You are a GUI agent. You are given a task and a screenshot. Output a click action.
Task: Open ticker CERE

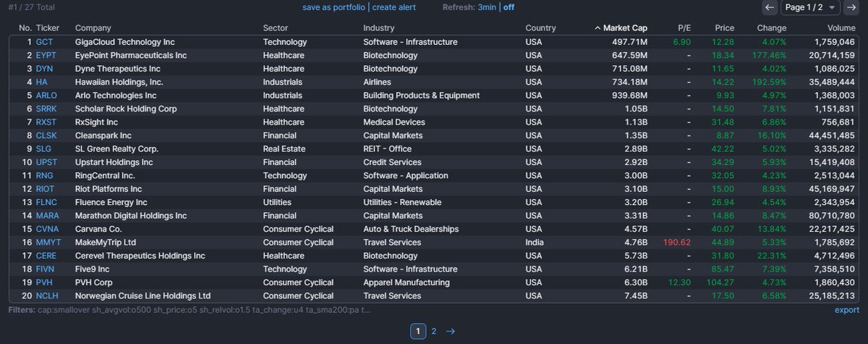pos(46,256)
